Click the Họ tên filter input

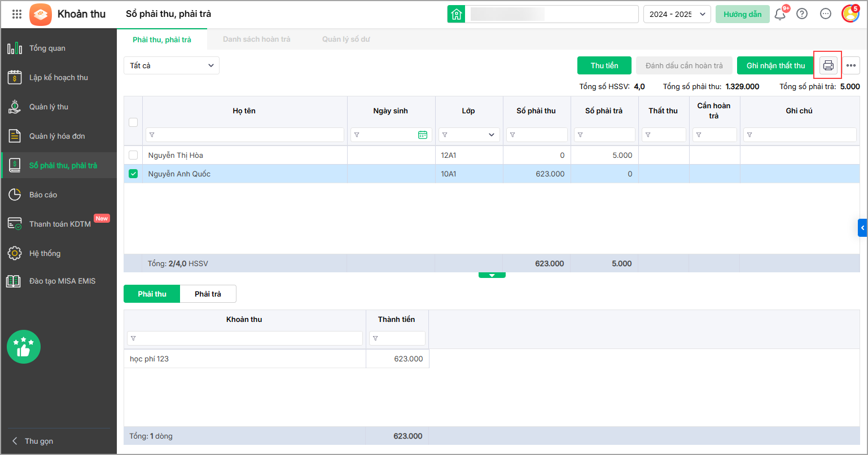(245, 135)
